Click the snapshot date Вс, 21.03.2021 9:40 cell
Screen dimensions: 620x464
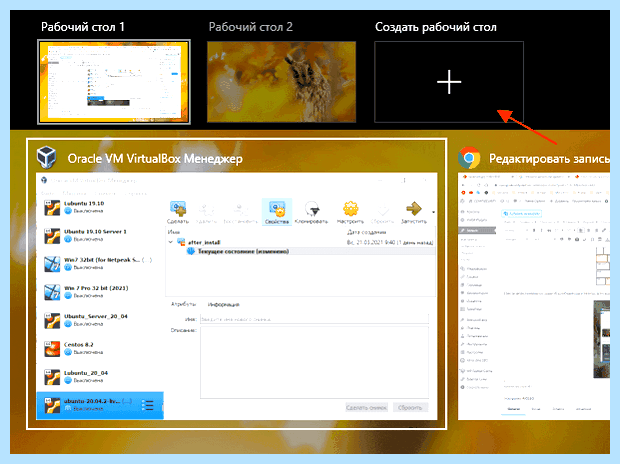pyautogui.click(x=390, y=242)
